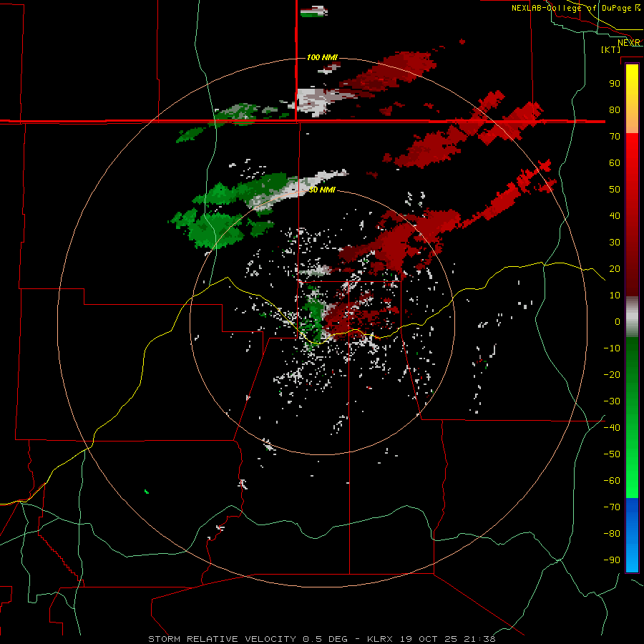This screenshot has width=644, height=644.
Task: Click the 0 value on velocity scale
Action: pyautogui.click(x=618, y=321)
